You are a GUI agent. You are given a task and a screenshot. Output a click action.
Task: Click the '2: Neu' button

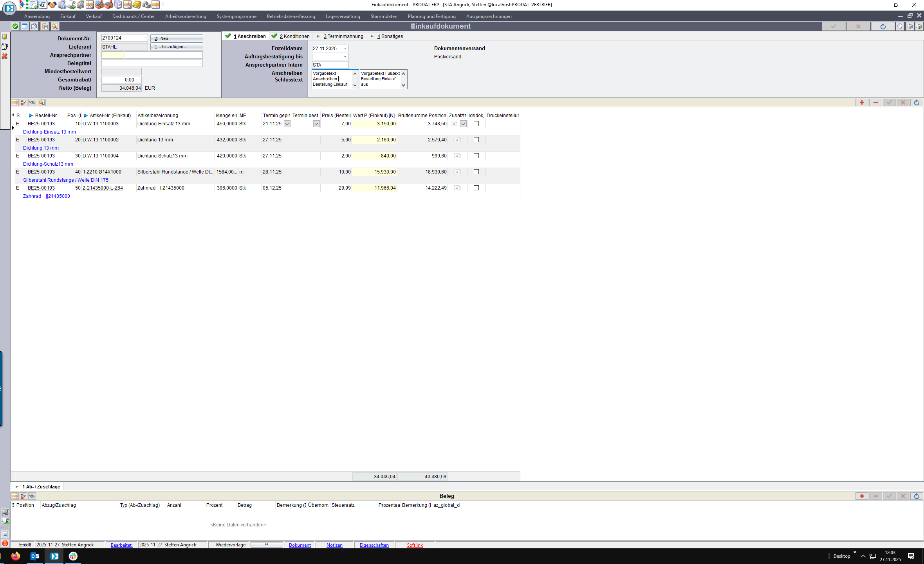click(177, 38)
